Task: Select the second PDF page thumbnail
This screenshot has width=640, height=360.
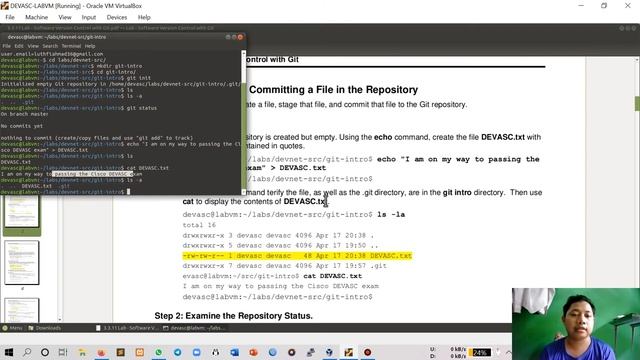Action: [22, 262]
